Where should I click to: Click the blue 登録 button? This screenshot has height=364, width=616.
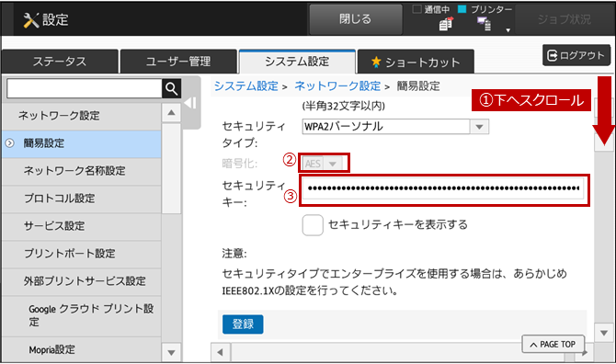pos(243,324)
